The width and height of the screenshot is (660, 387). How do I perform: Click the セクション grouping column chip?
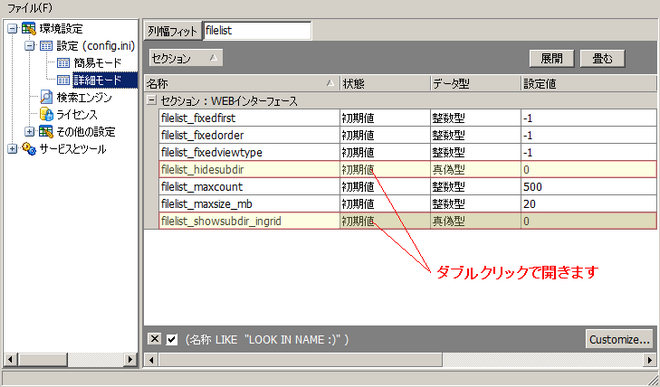pyautogui.click(x=186, y=58)
